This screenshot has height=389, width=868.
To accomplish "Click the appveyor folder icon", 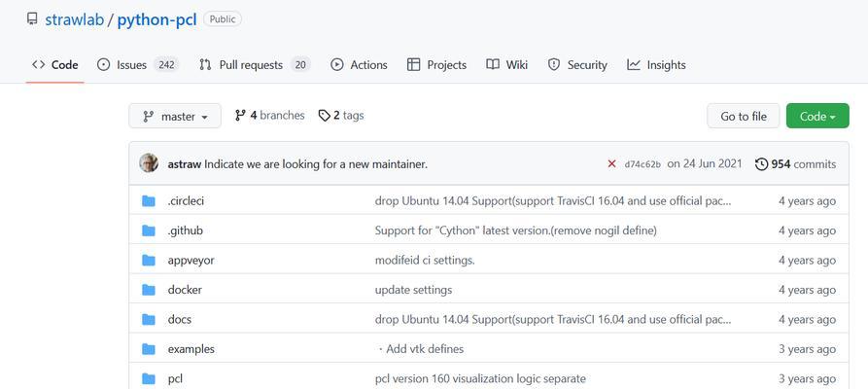I will [x=149, y=260].
